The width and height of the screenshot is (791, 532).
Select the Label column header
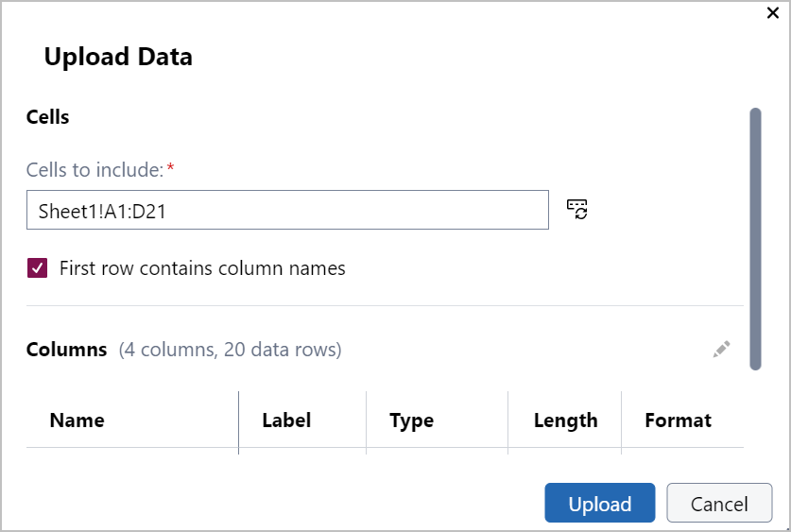286,420
